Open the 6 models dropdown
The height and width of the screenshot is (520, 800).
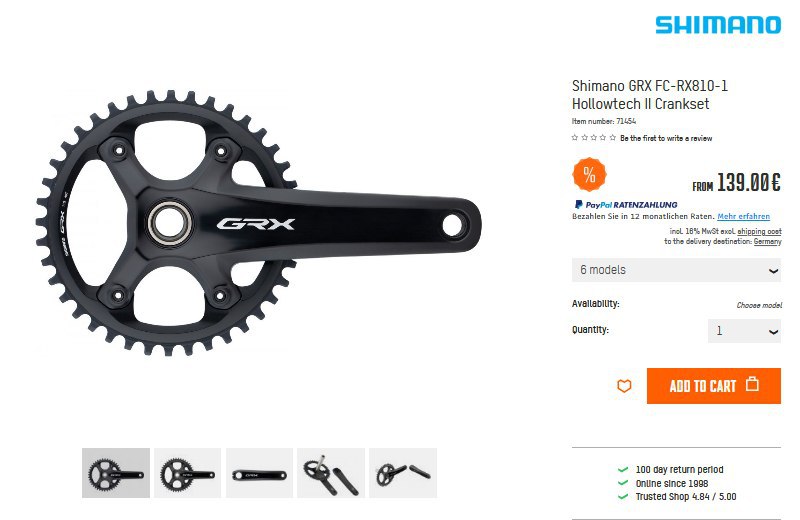click(x=676, y=270)
